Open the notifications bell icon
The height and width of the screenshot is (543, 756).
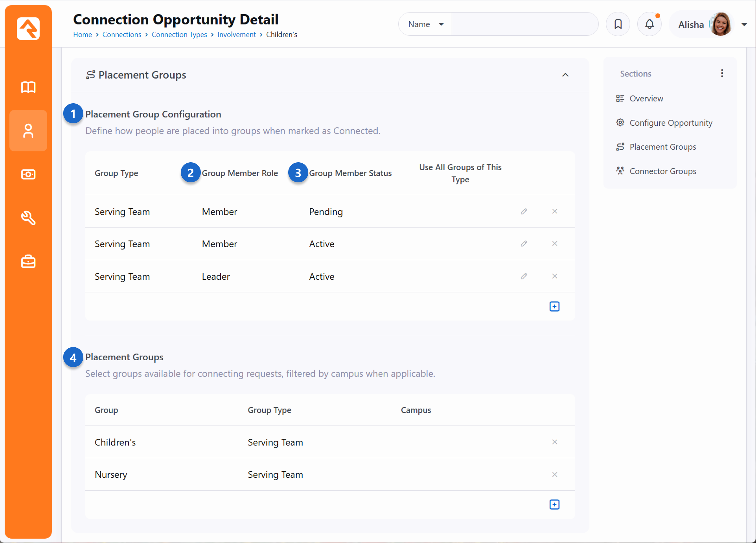point(649,24)
